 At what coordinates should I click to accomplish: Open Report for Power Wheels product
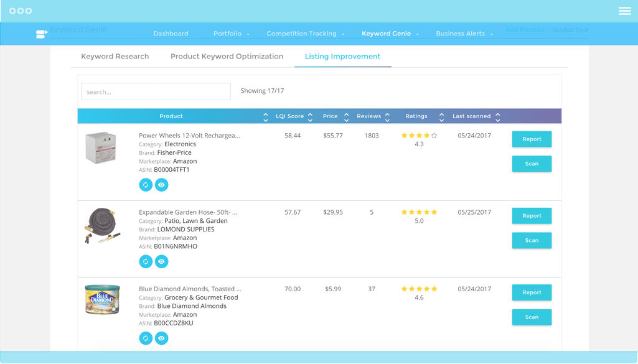pyautogui.click(x=532, y=139)
